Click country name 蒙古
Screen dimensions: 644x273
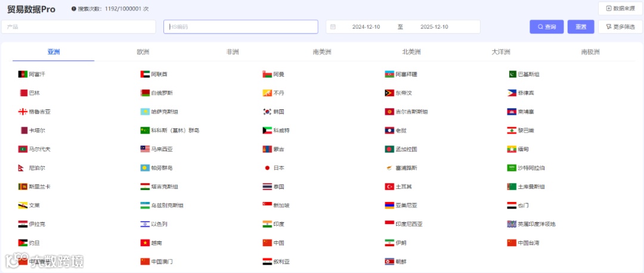pyautogui.click(x=279, y=149)
